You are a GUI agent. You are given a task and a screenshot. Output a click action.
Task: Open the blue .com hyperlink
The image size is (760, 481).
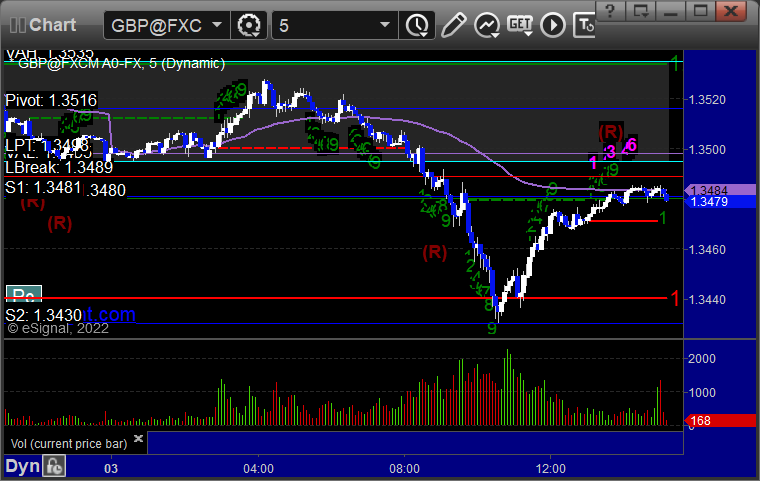[x=109, y=314]
